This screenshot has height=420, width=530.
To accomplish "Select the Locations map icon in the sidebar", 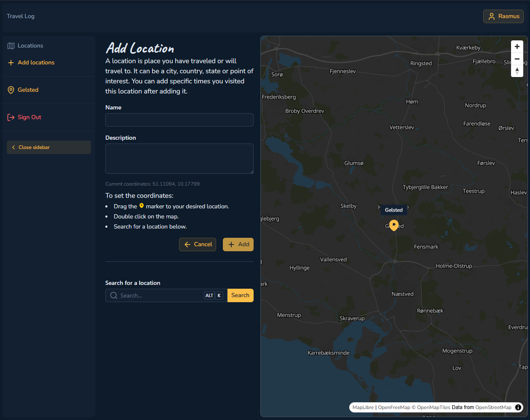I will (11, 45).
